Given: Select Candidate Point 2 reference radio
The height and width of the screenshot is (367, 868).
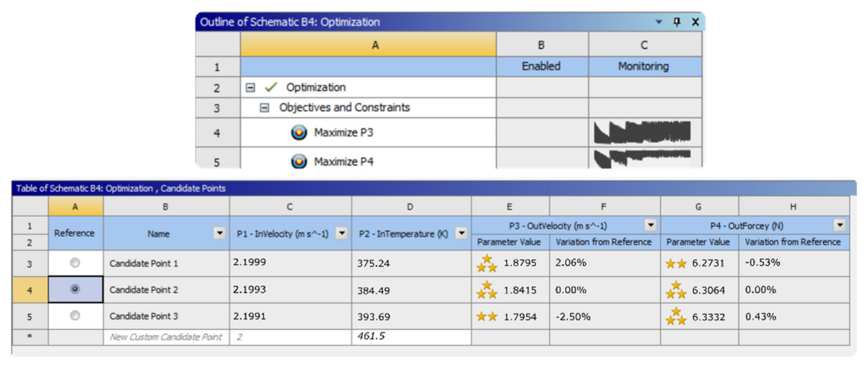Looking at the screenshot, I should click(x=75, y=289).
